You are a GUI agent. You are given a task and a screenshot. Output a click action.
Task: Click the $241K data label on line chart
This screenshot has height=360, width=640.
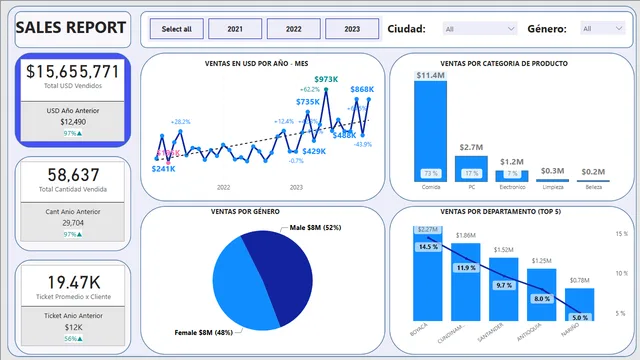tap(163, 169)
